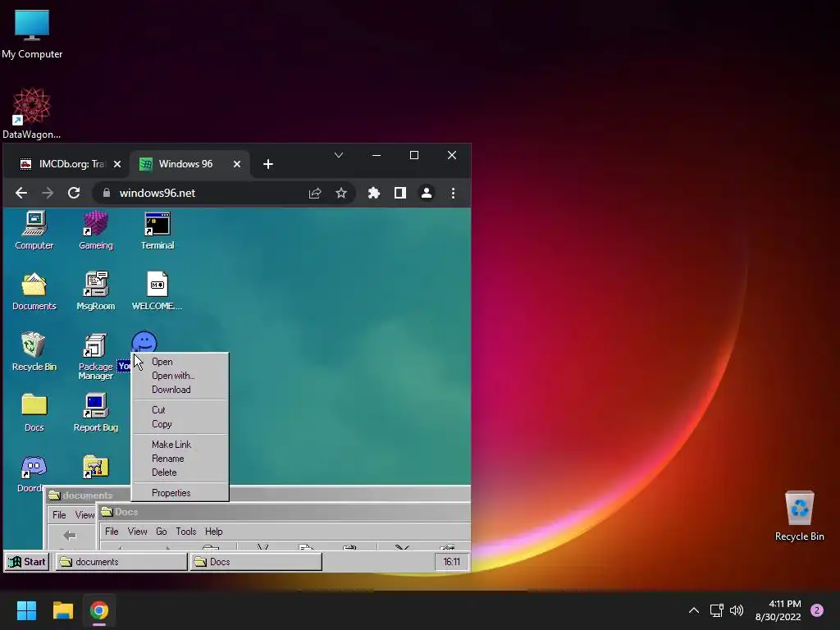Open Tools menu in Docs window

tap(186, 532)
